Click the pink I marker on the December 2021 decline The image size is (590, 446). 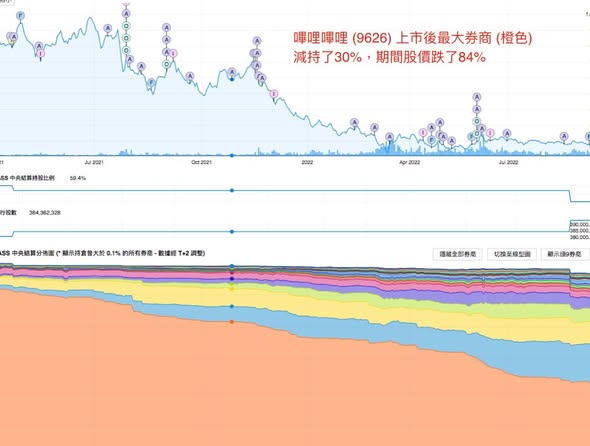click(x=274, y=94)
